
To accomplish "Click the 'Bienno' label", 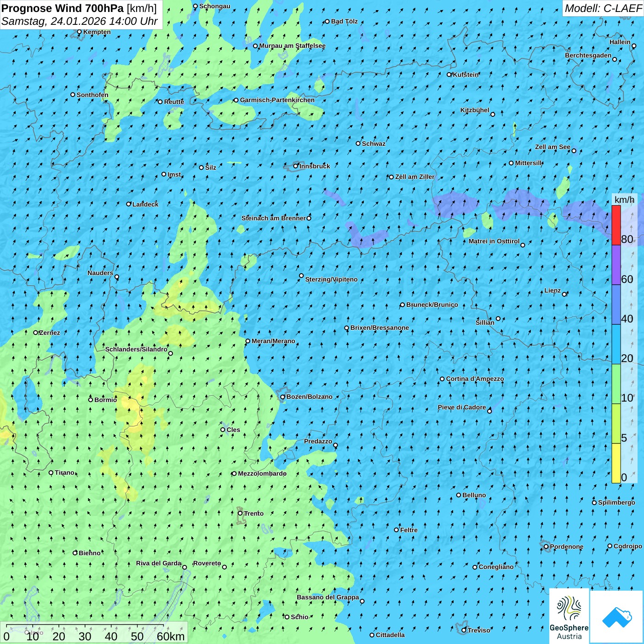I will click(x=90, y=553).
